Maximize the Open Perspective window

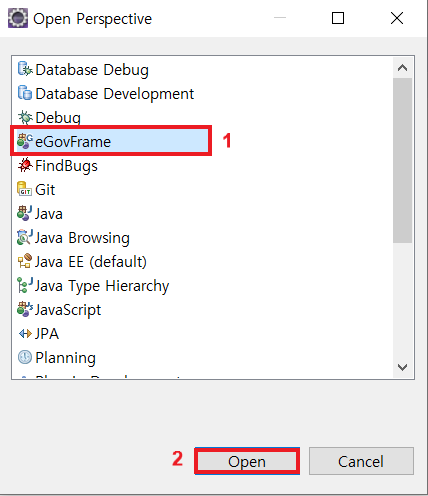click(338, 18)
